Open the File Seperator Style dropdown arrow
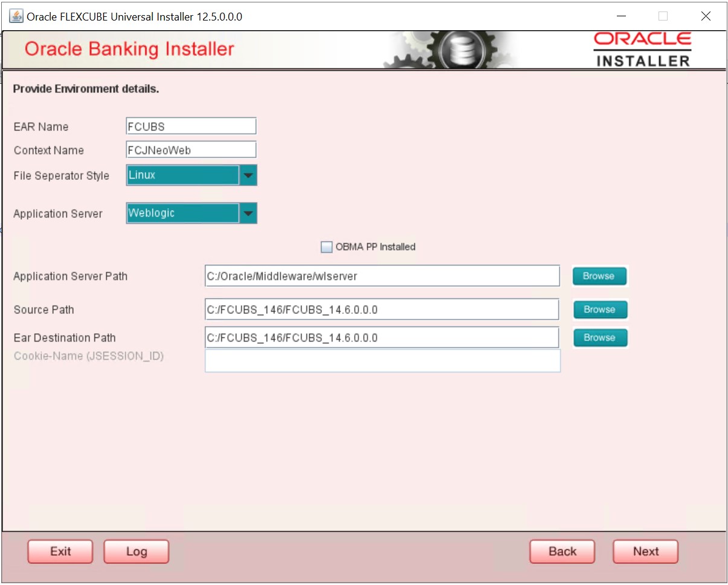Screen dimensions: 728x585 pyautogui.click(x=248, y=176)
